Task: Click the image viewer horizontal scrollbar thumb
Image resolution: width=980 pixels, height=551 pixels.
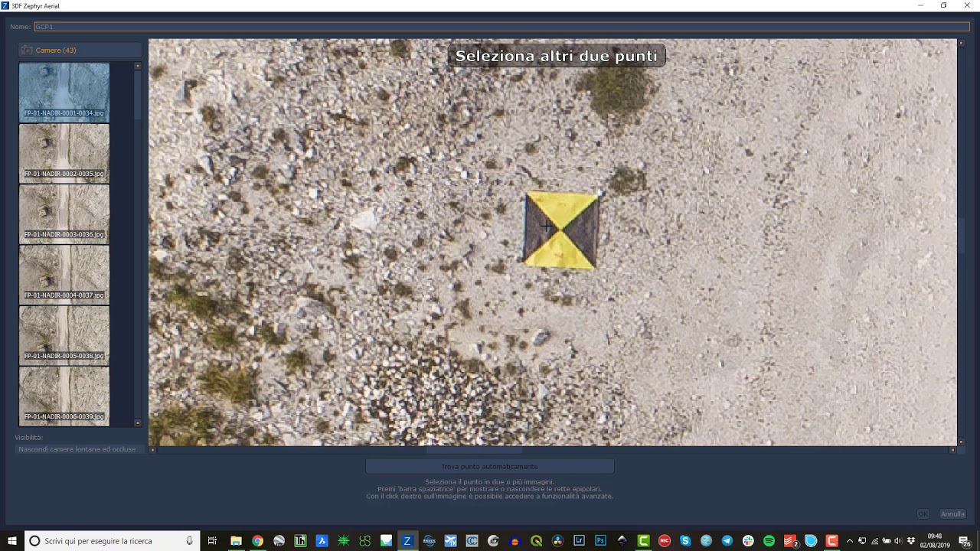Action: [474, 450]
